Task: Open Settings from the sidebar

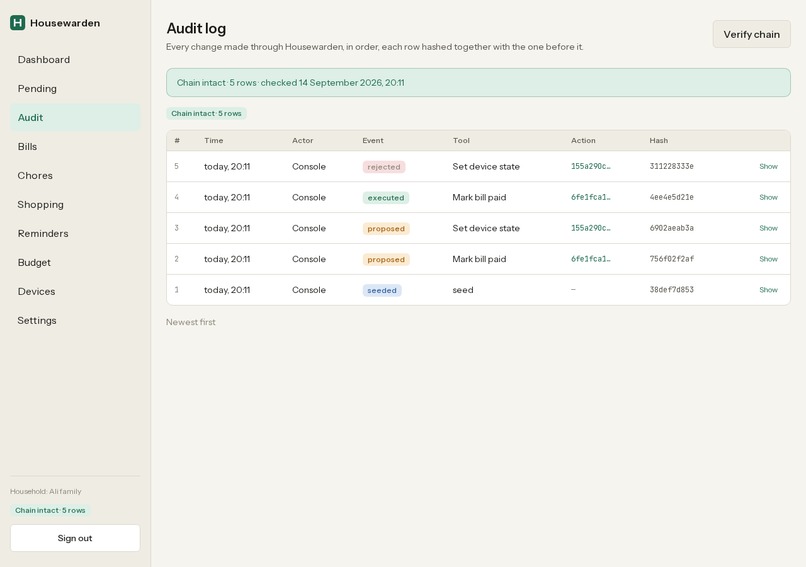Action: pyautogui.click(x=75, y=320)
